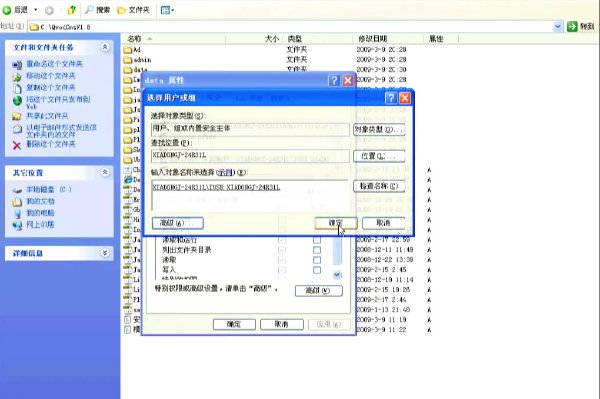This screenshot has width=600, height=399.
Task: Click 取消 in the 选择用户或组 dialog
Action: (x=383, y=223)
